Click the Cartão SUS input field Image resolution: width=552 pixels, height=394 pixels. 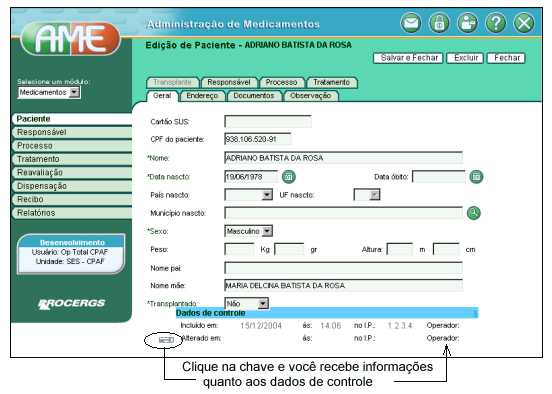(268, 121)
